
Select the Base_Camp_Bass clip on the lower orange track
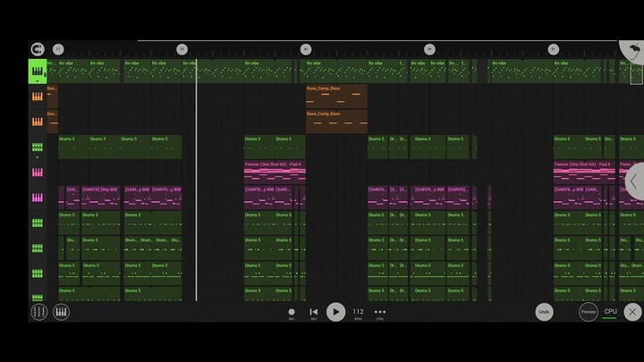click(x=337, y=122)
